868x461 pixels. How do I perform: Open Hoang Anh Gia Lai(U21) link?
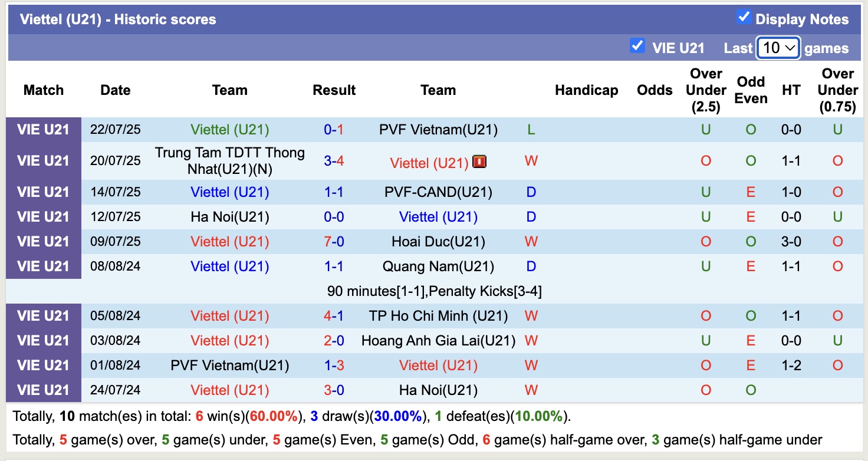click(x=438, y=340)
